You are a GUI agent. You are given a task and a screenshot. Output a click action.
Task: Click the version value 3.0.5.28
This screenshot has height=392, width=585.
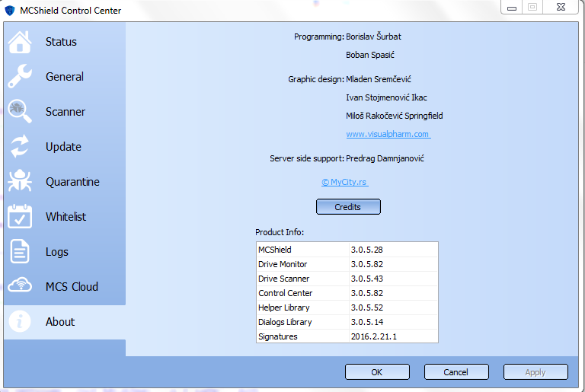pos(366,250)
